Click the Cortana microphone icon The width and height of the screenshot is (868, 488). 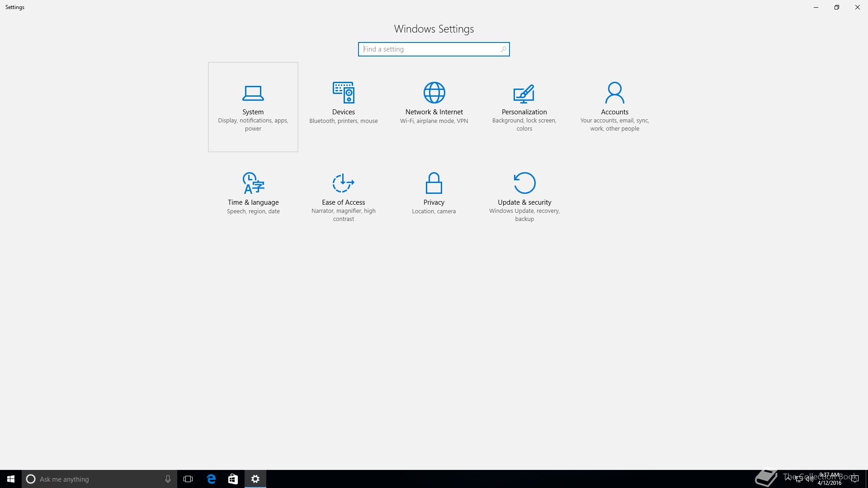(x=168, y=479)
